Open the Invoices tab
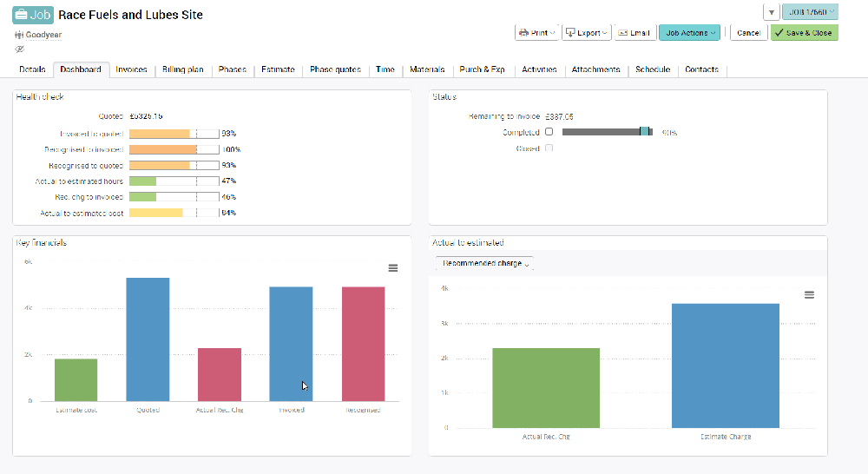The width and height of the screenshot is (868, 474). coord(131,69)
